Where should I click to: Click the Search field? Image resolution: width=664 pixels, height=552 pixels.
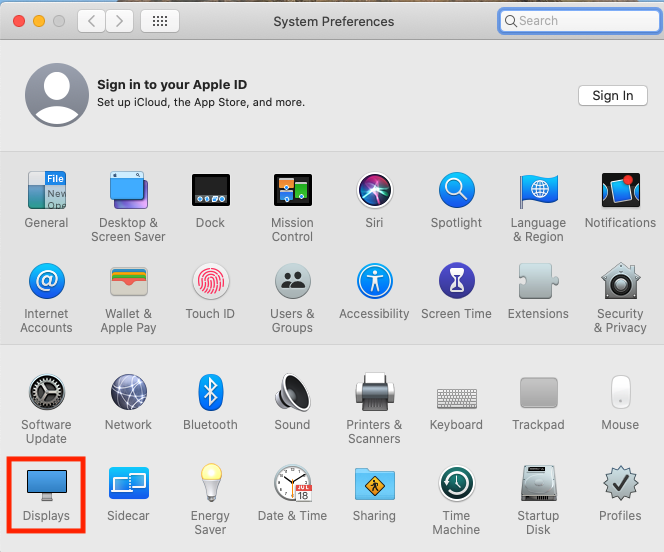pyautogui.click(x=580, y=21)
